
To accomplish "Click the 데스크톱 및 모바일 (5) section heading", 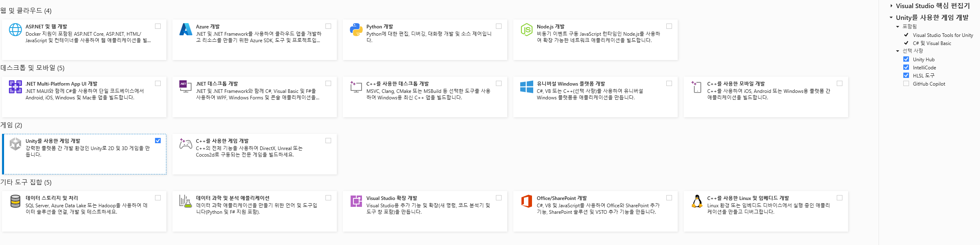I will (x=32, y=68).
